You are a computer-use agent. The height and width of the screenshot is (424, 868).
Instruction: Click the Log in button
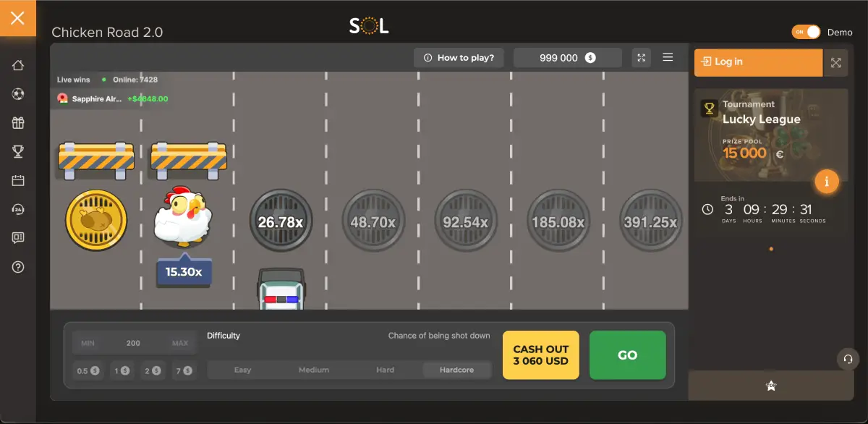click(x=757, y=62)
